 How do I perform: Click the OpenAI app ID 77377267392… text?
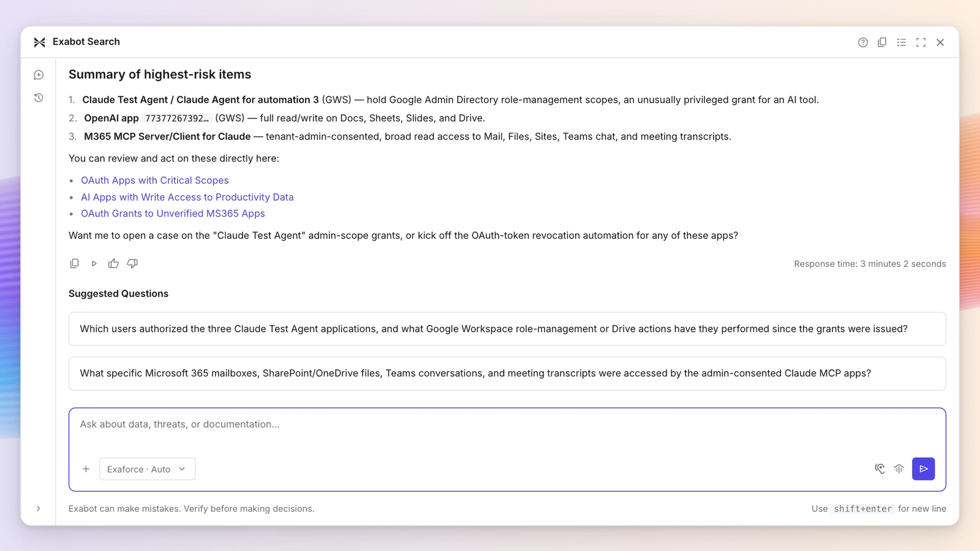tap(177, 118)
